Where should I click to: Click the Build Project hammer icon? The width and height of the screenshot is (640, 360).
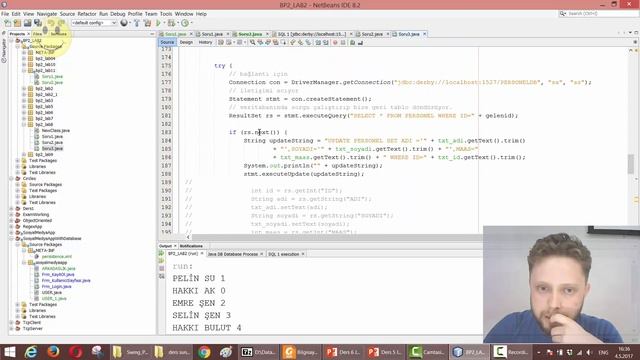(137, 23)
